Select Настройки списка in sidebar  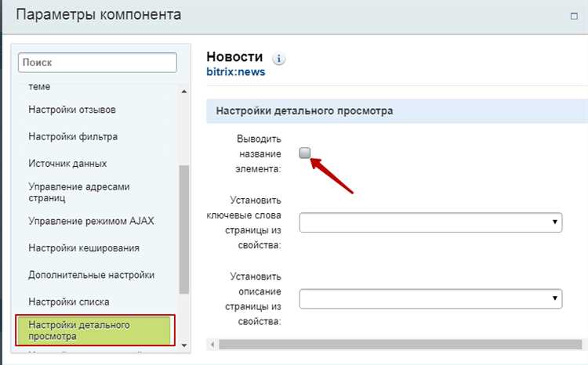[x=69, y=302]
